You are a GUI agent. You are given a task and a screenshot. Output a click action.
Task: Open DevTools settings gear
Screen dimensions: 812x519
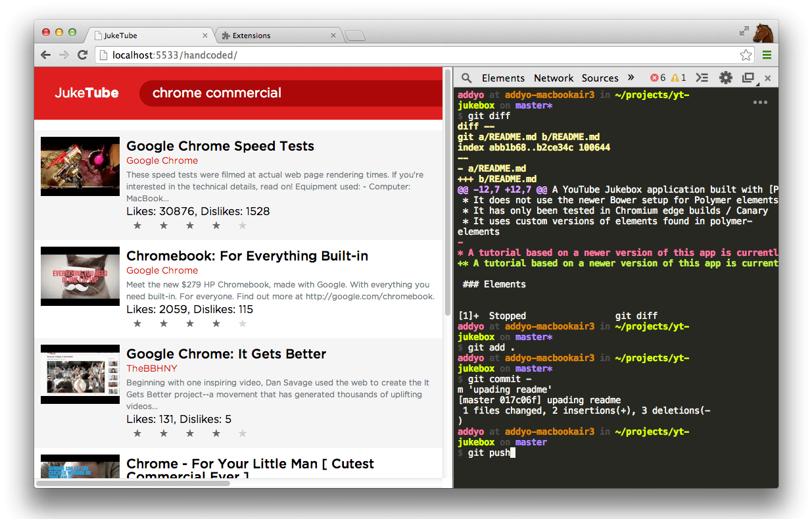(x=725, y=78)
